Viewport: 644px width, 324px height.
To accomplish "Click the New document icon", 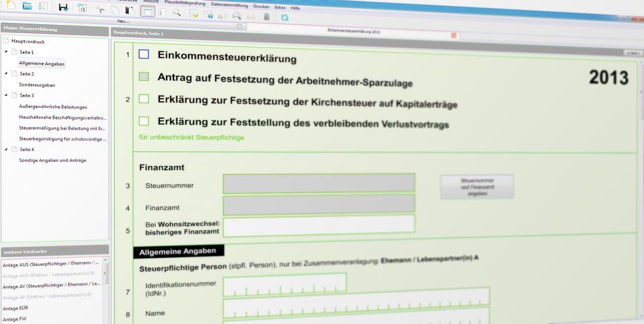I will coord(10,5).
